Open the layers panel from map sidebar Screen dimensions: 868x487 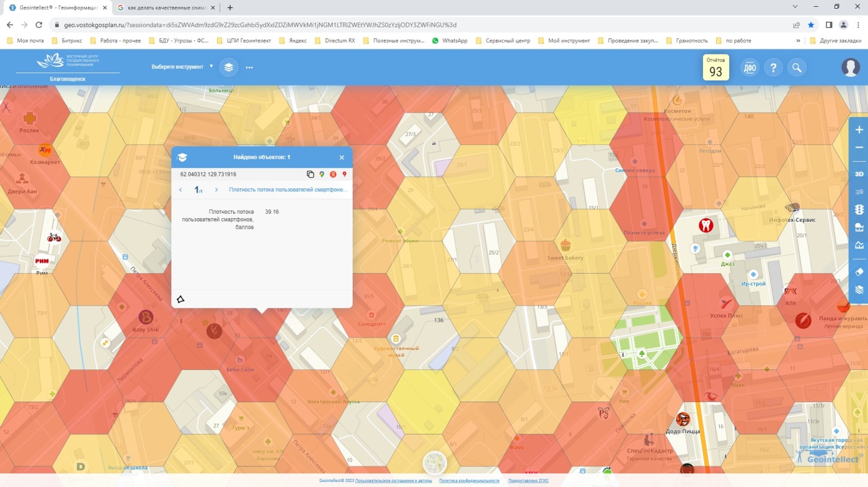[859, 289]
